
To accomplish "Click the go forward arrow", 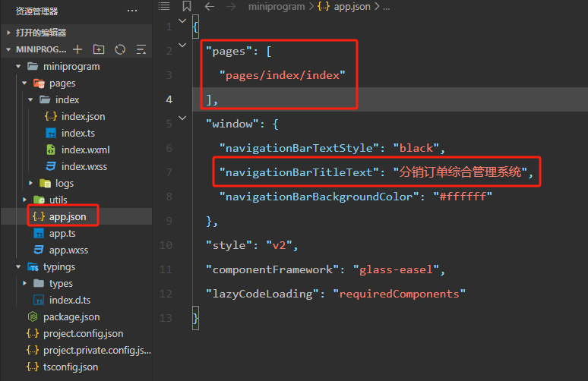I will [231, 6].
